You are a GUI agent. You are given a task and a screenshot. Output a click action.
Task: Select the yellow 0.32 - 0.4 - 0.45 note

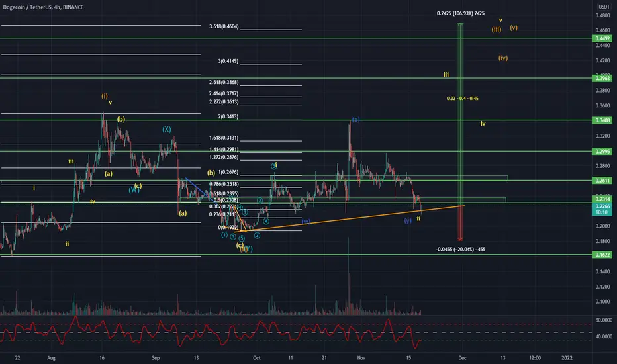click(x=462, y=99)
